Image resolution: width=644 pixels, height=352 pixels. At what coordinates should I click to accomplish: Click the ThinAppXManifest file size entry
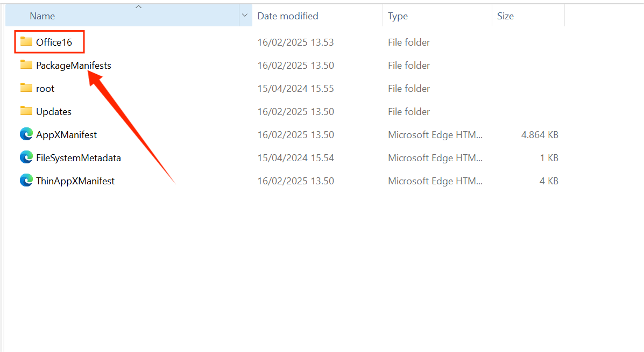click(548, 181)
